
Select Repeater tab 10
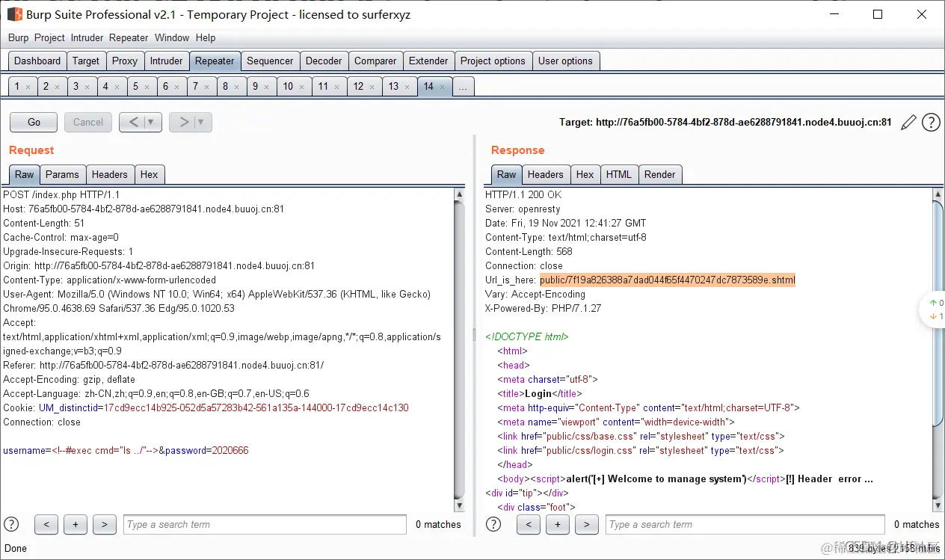[x=288, y=87]
